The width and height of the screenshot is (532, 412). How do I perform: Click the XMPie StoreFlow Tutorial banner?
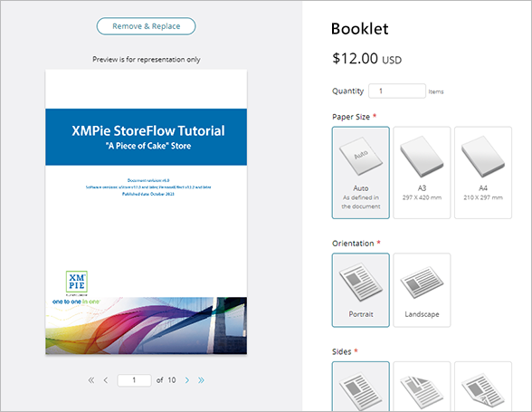point(147,137)
